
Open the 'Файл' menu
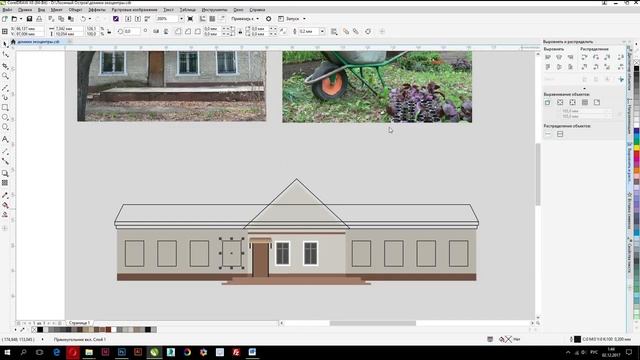pyautogui.click(x=7, y=9)
